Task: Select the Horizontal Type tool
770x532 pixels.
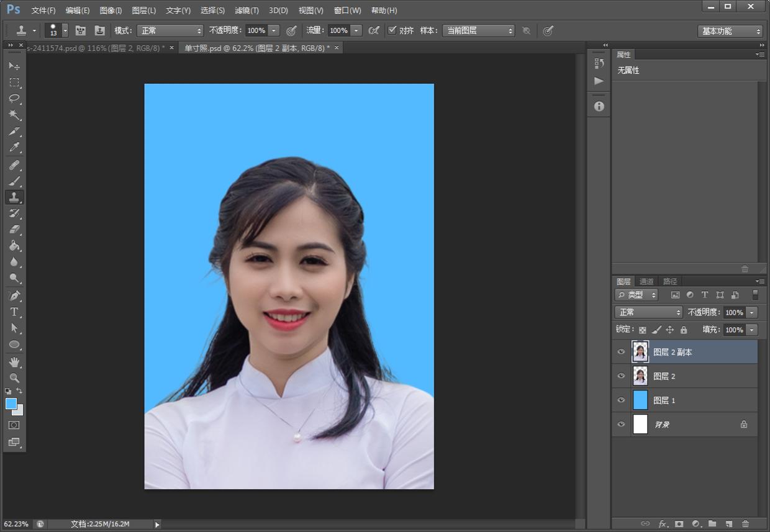Action: (14, 312)
